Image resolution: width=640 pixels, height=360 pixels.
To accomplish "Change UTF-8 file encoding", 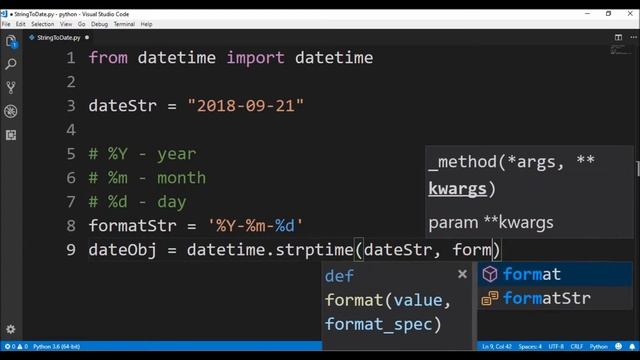I will click(556, 347).
